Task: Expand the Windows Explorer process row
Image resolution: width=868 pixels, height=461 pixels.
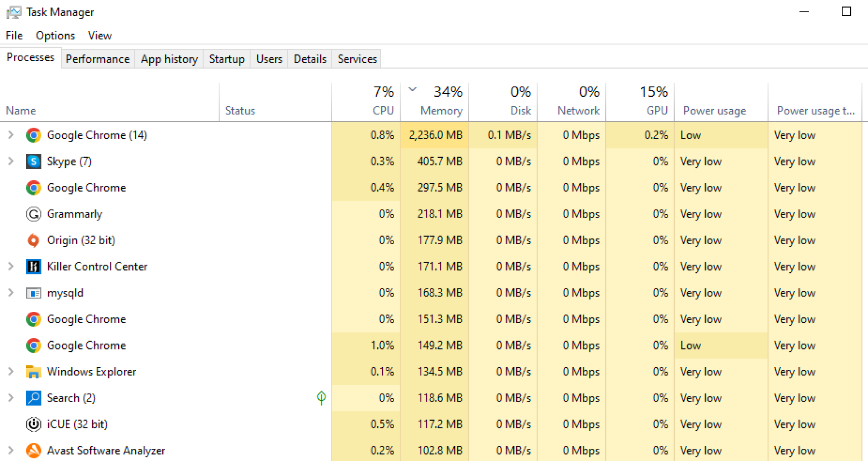Action: [x=11, y=372]
